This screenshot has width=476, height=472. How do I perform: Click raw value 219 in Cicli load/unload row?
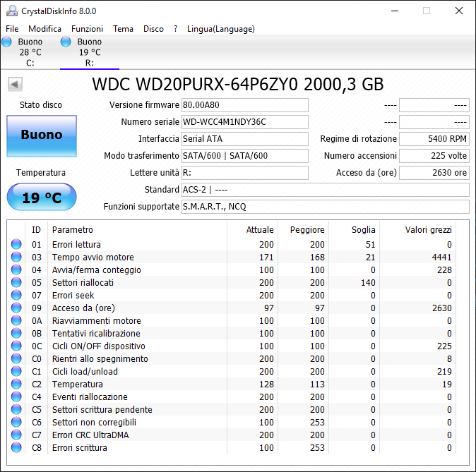[x=444, y=372]
